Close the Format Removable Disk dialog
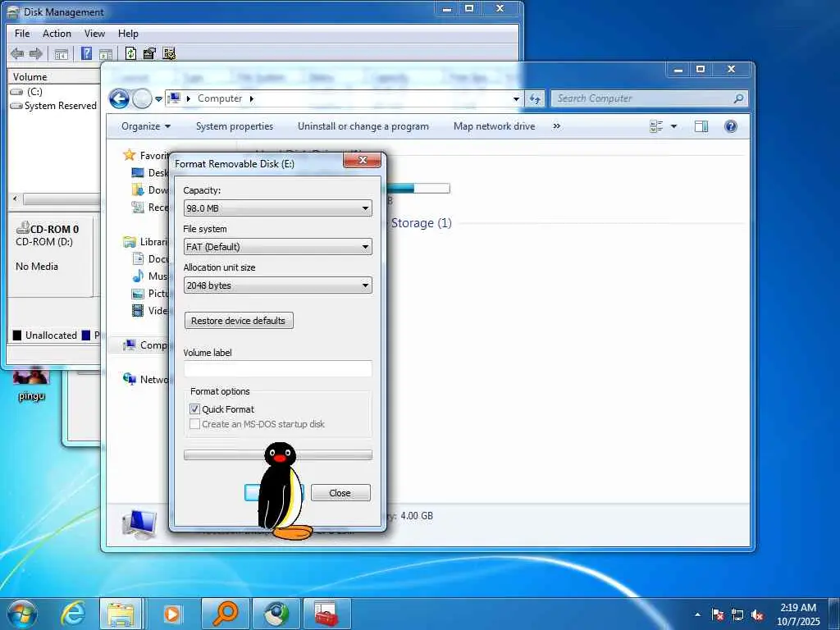 pos(362,160)
